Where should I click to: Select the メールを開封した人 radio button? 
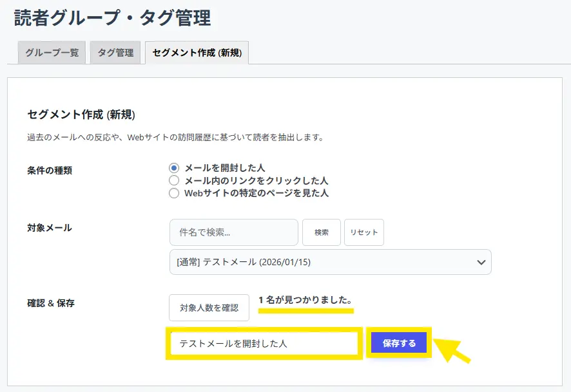click(x=173, y=167)
